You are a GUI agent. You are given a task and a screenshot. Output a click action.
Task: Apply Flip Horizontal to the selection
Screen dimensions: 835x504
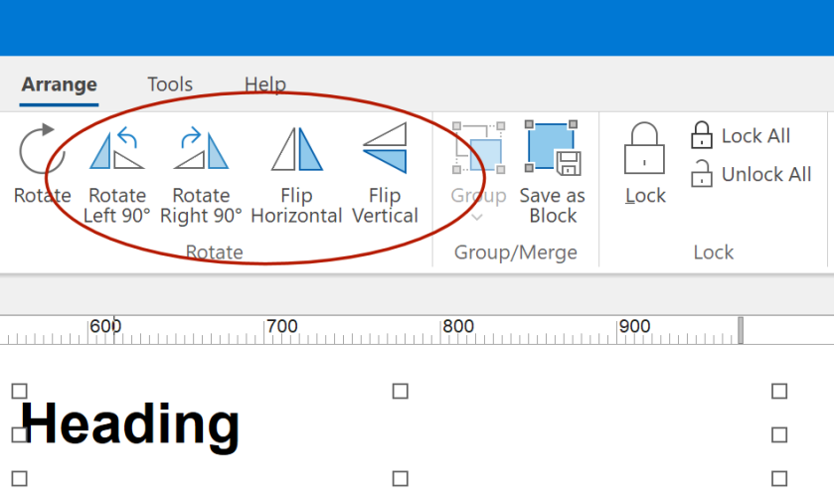pyautogui.click(x=296, y=149)
